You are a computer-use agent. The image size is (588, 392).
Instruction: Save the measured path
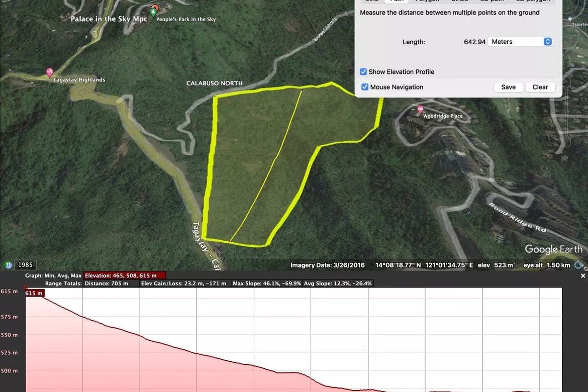tap(508, 87)
